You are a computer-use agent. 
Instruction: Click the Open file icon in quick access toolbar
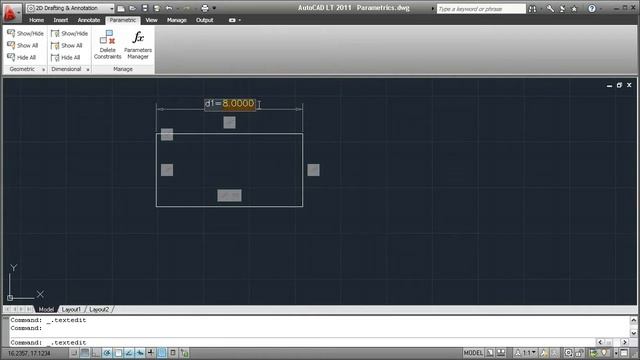(133, 8)
